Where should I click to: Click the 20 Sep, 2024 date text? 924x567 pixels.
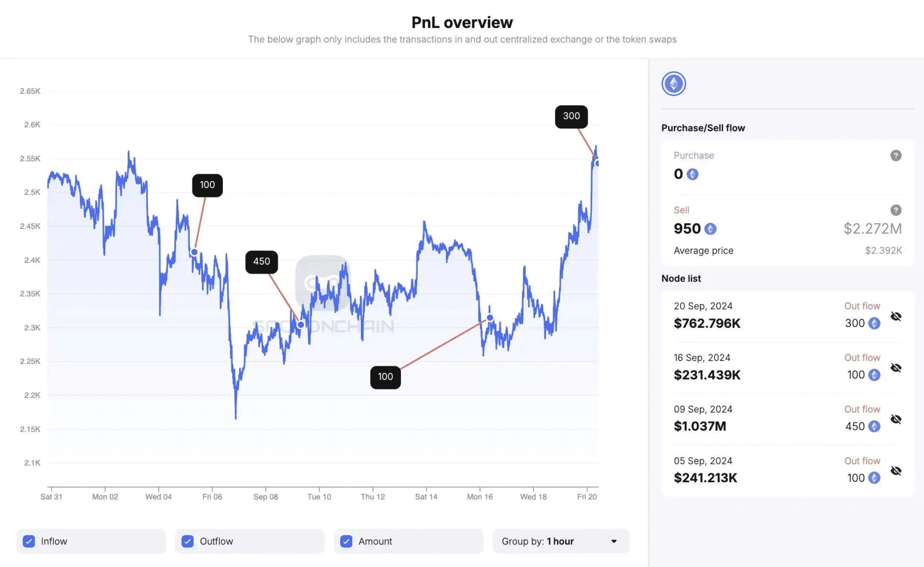tap(703, 306)
